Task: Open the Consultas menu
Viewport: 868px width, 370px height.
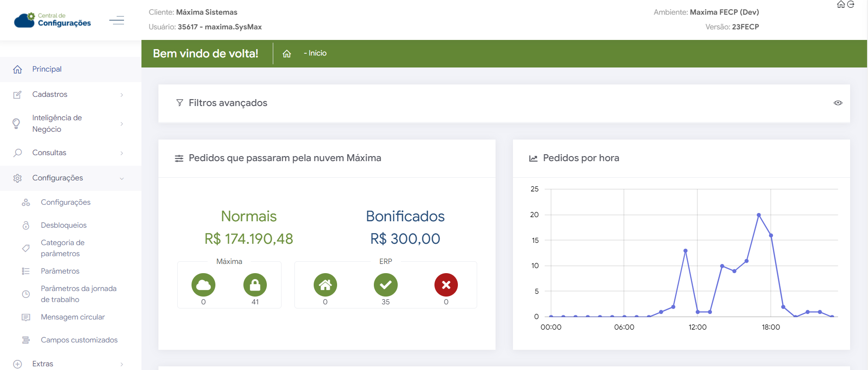Action: tap(49, 153)
